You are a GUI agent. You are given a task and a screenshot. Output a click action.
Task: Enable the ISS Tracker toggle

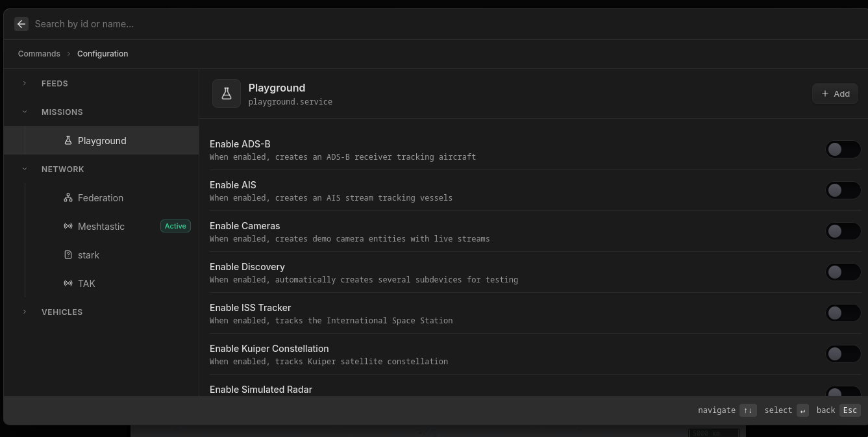[x=843, y=313]
